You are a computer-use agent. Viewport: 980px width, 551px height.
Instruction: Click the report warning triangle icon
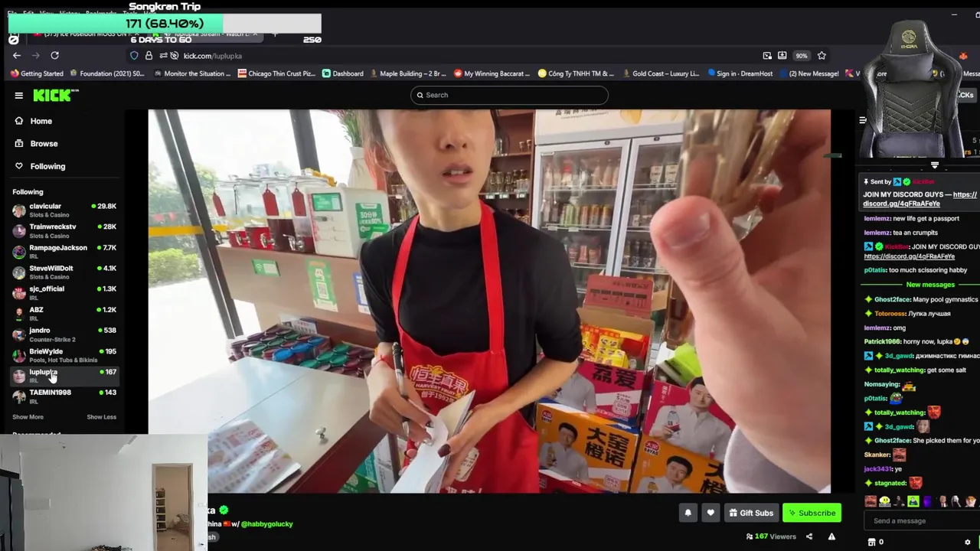point(831,536)
